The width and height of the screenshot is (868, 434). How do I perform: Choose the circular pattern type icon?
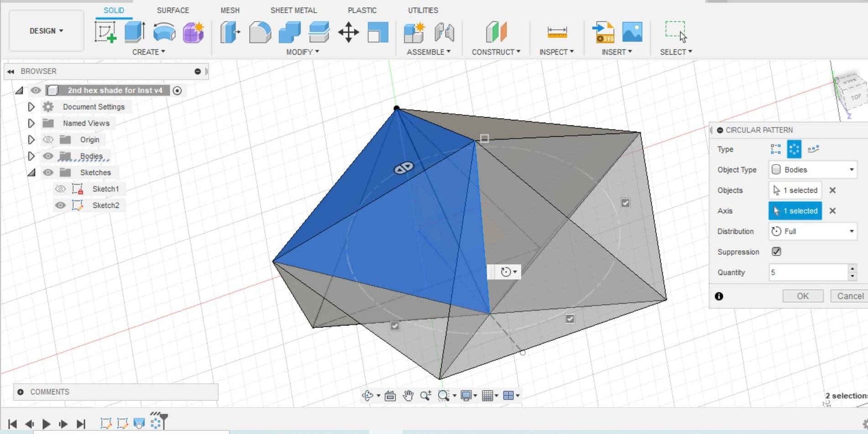(x=793, y=148)
